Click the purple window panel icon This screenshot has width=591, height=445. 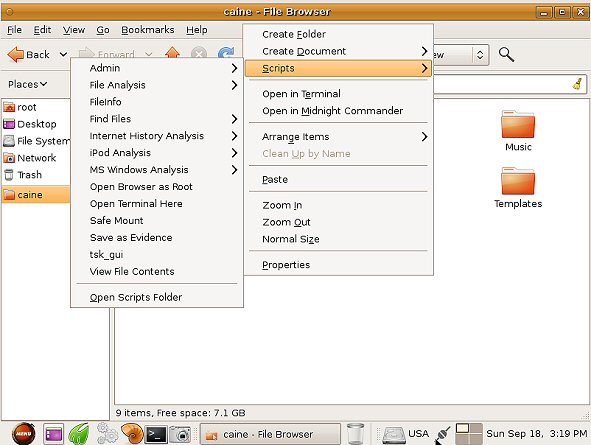[x=53, y=434]
